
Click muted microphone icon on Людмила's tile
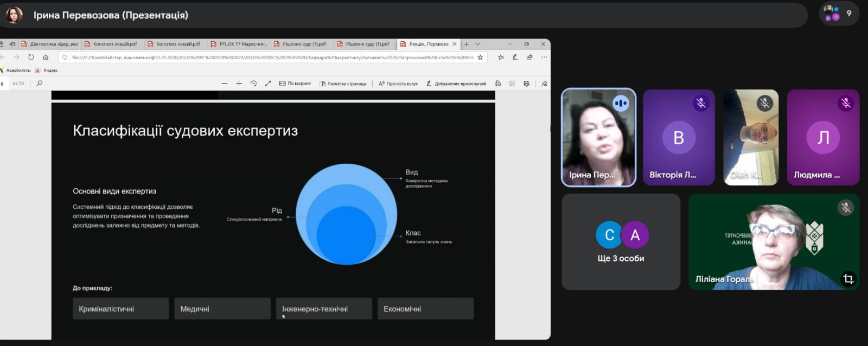845,103
